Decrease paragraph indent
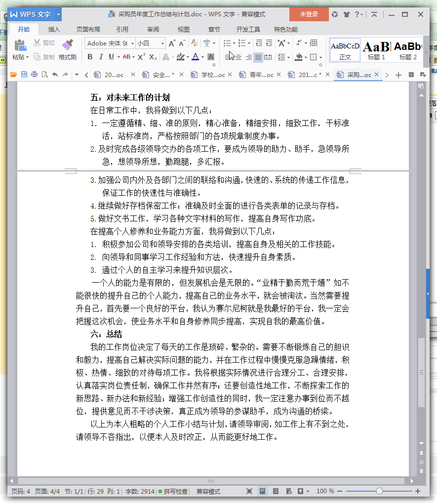The image size is (437, 504). pyautogui.click(x=259, y=43)
